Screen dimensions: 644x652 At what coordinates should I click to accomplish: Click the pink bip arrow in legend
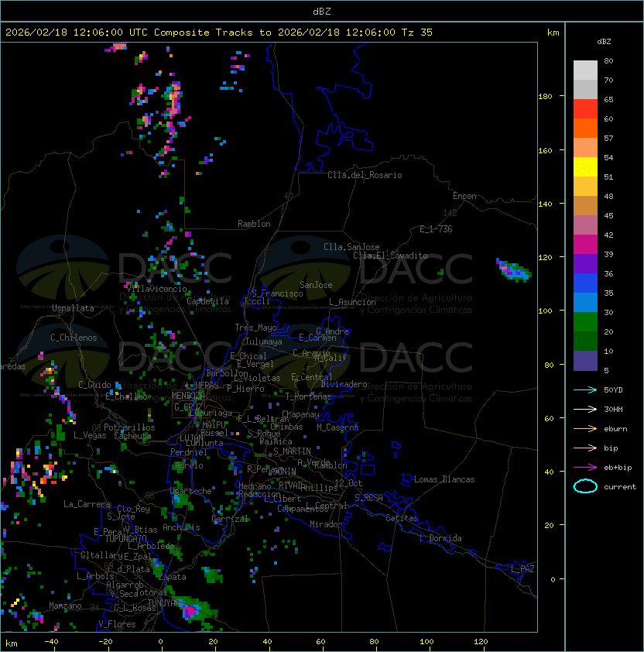(585, 448)
